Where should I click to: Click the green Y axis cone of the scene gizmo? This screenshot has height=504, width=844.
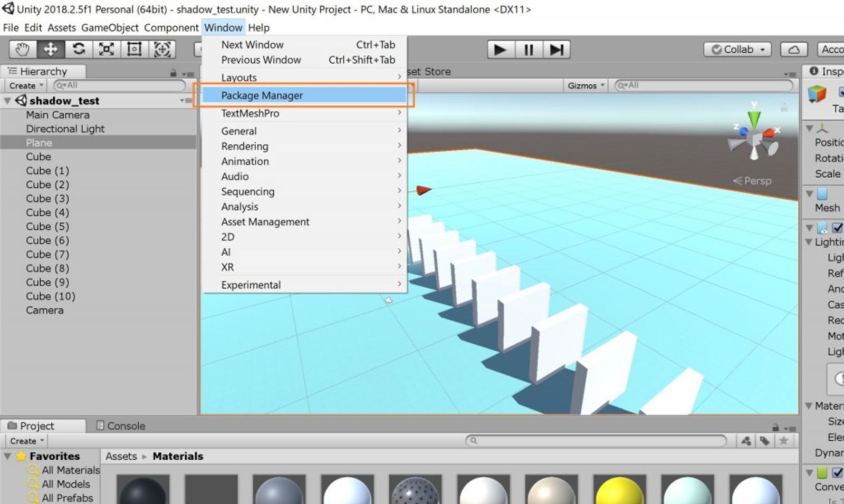click(x=754, y=118)
